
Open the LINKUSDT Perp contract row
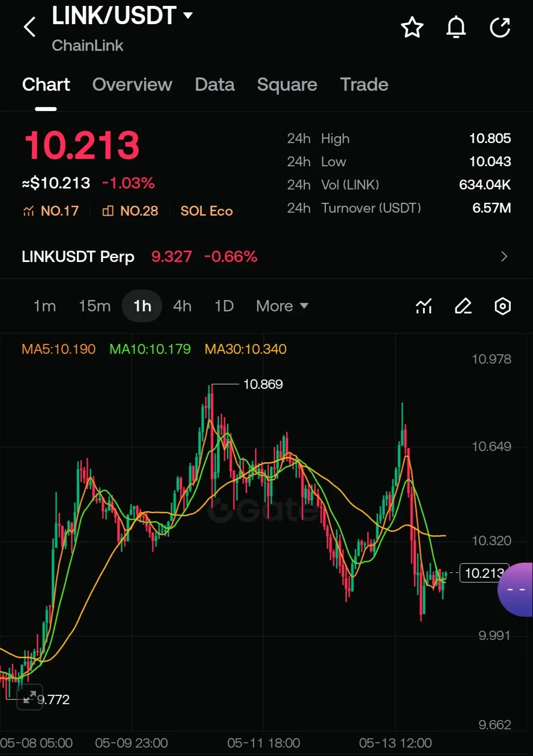point(266,257)
